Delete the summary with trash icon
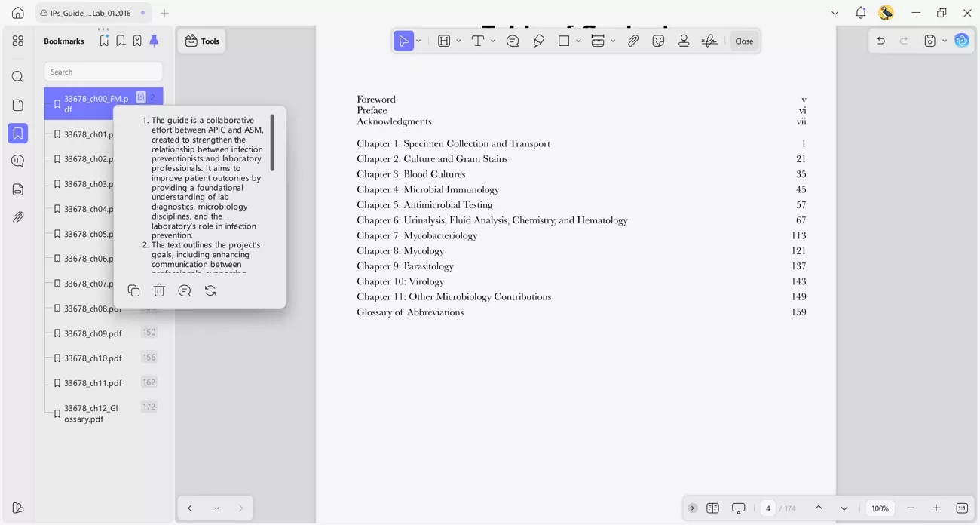Viewport: 980px width, 525px height. coord(159,290)
